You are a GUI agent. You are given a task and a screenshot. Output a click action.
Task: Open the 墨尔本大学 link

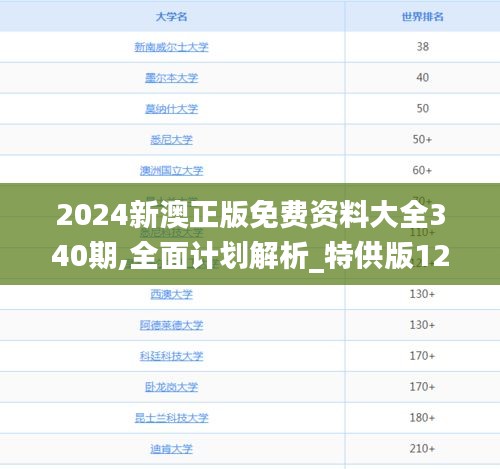coord(171,78)
